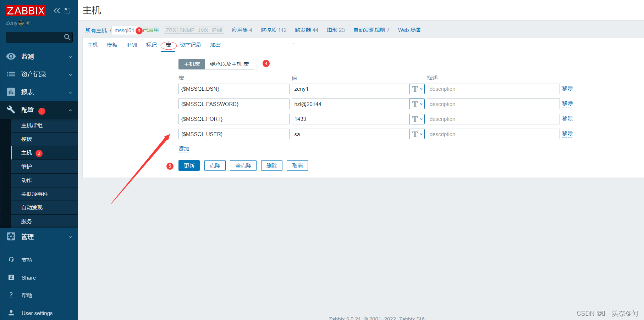Open 关联项事件 in sidebar

(x=44, y=194)
